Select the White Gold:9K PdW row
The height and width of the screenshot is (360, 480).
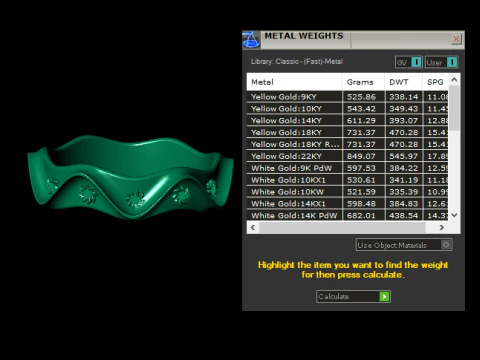(347, 168)
